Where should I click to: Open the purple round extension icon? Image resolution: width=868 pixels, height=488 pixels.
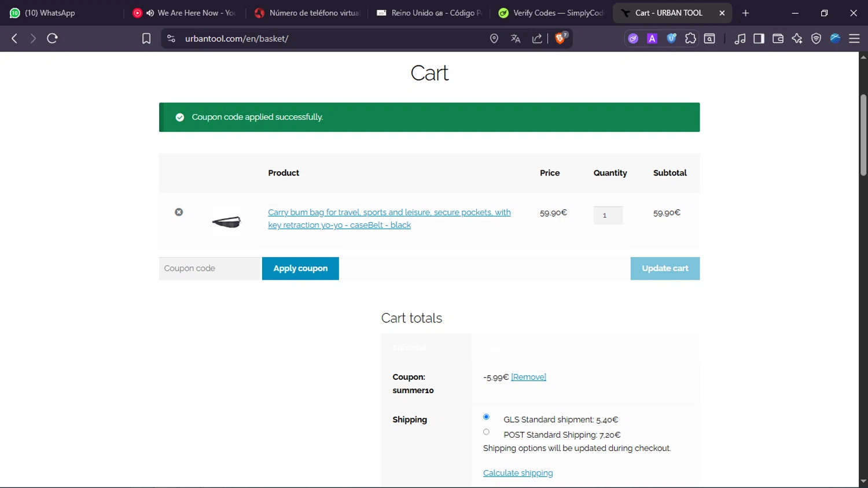[634, 39]
